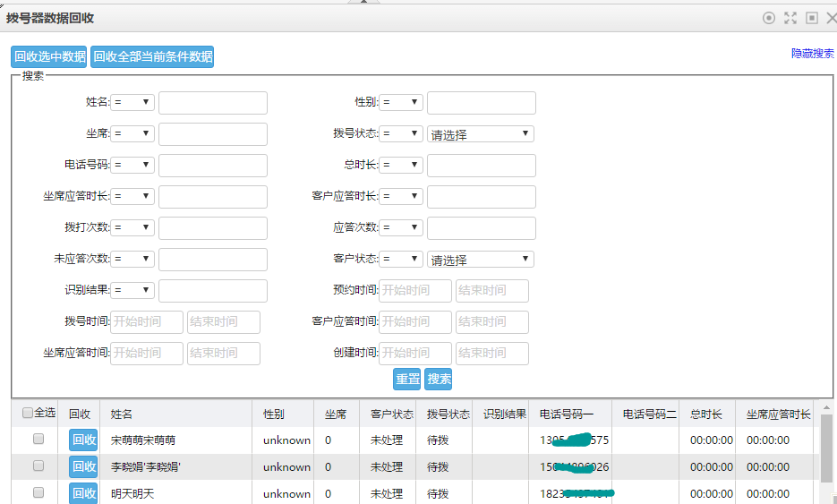
Task: Tick the checkbox beside 明天明天
Action: tap(38, 492)
